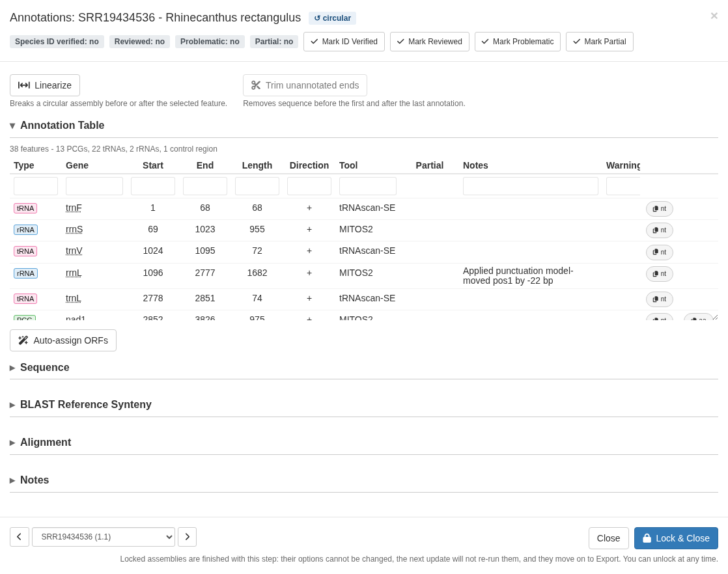Click the End filter input
Screen dimensions: 728x574
tap(204, 186)
